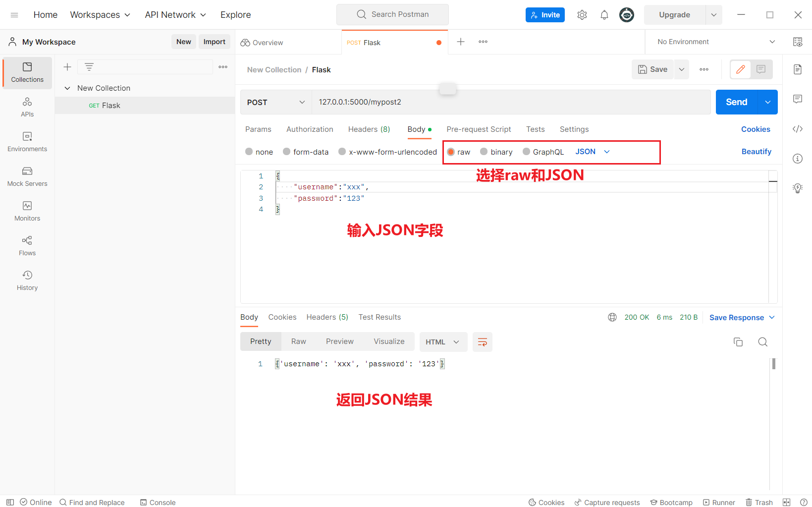The height and width of the screenshot is (507, 812).
Task: Open the Save options arrow
Action: [x=682, y=69]
